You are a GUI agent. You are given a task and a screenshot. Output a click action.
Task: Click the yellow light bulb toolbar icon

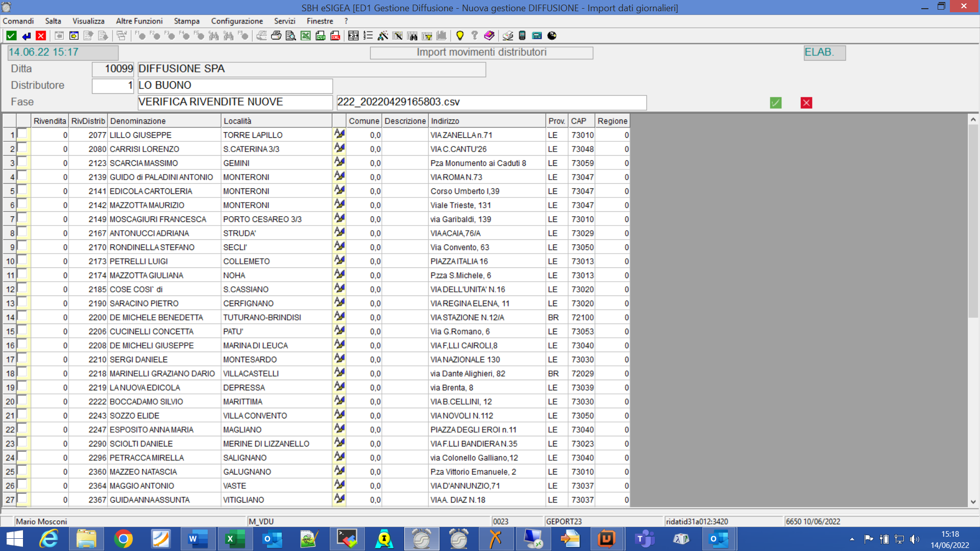(x=460, y=36)
